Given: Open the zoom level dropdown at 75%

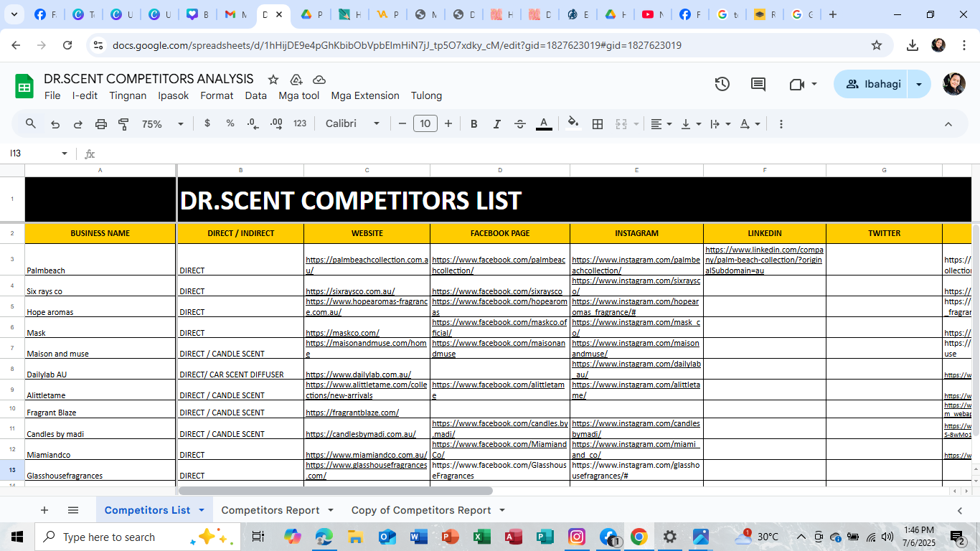Looking at the screenshot, I should click(162, 124).
